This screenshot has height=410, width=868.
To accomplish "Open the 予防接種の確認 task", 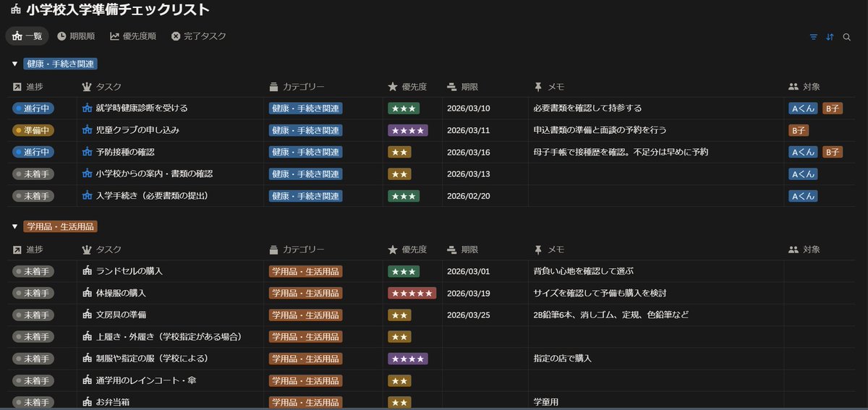I will click(125, 152).
